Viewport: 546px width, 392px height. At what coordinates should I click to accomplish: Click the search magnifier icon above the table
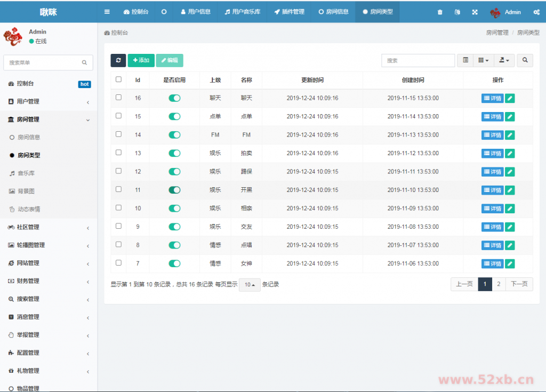pyautogui.click(x=525, y=60)
